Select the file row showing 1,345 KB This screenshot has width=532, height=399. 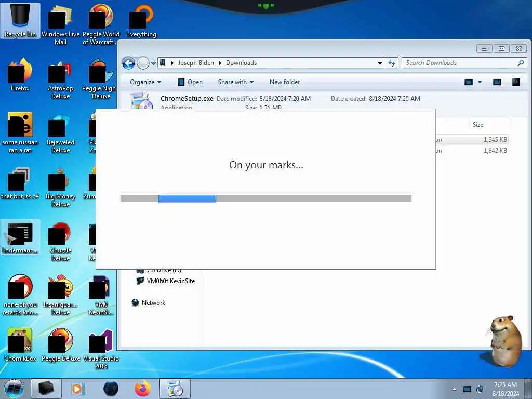[x=472, y=139]
